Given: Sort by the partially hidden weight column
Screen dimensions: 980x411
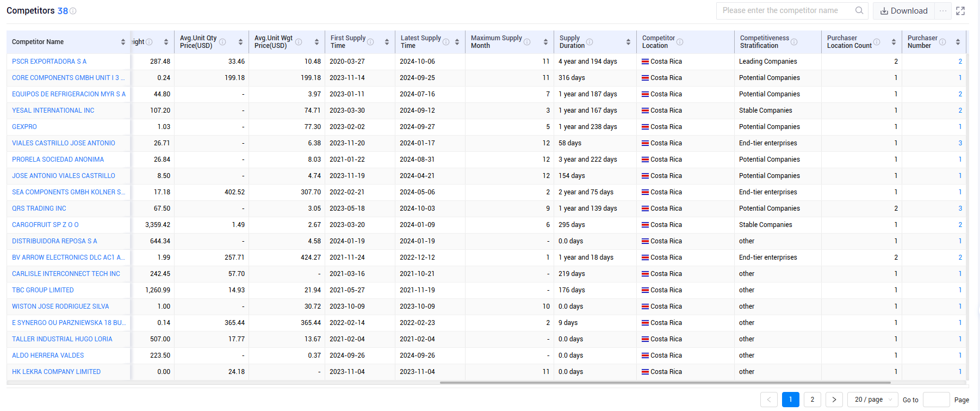Looking at the screenshot, I should click(166, 42).
